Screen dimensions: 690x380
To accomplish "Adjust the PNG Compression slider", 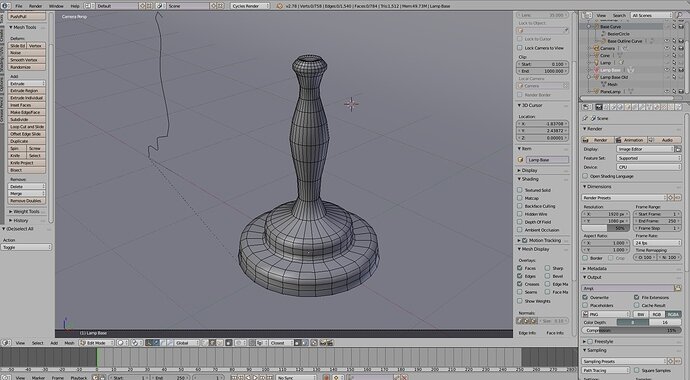I will pyautogui.click(x=631, y=330).
